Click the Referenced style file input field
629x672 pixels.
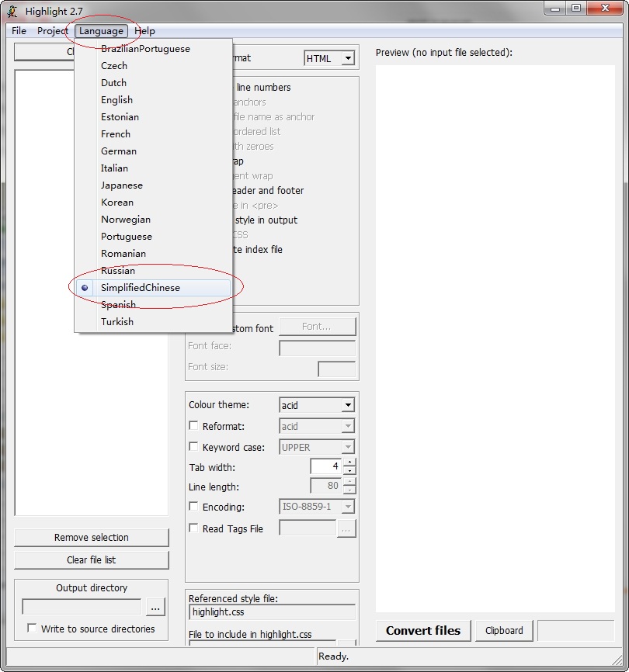pos(272,612)
